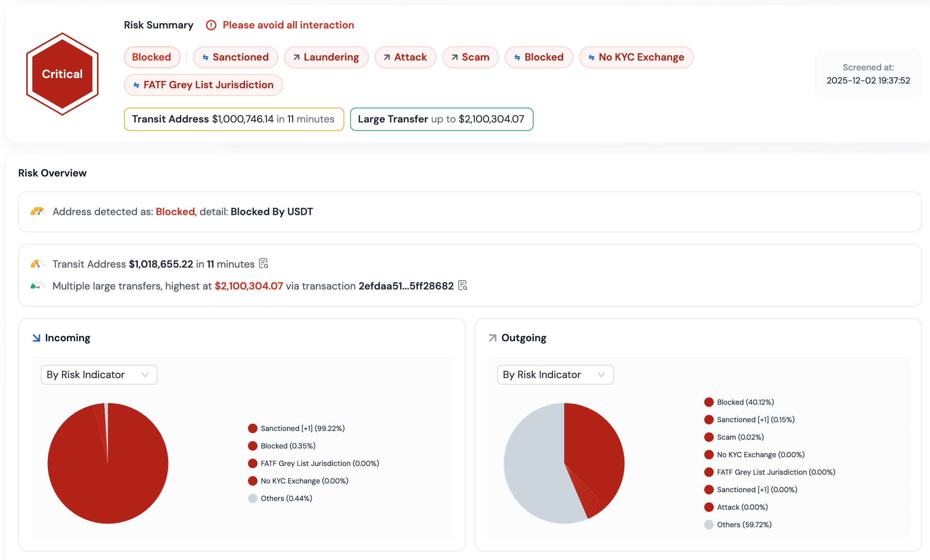Click green gauge icon beside large transfers

click(38, 286)
